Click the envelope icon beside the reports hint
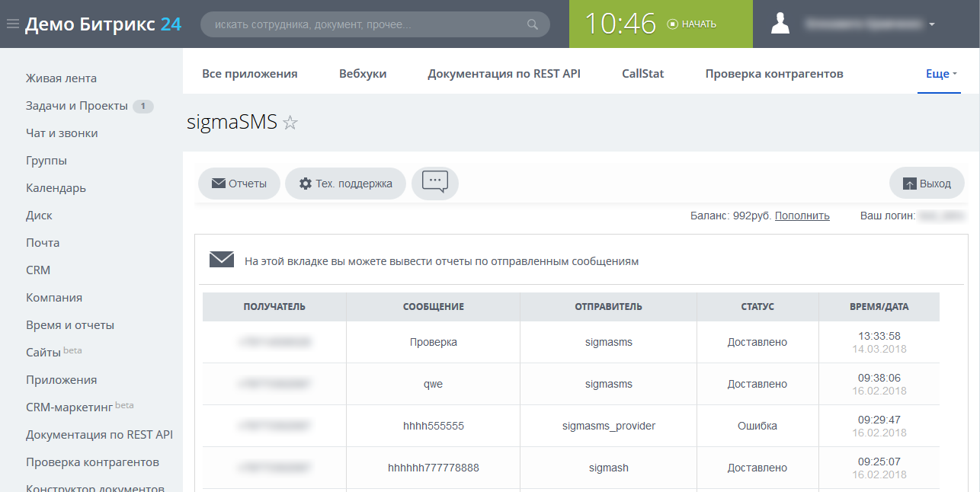980x492 pixels. click(222, 260)
